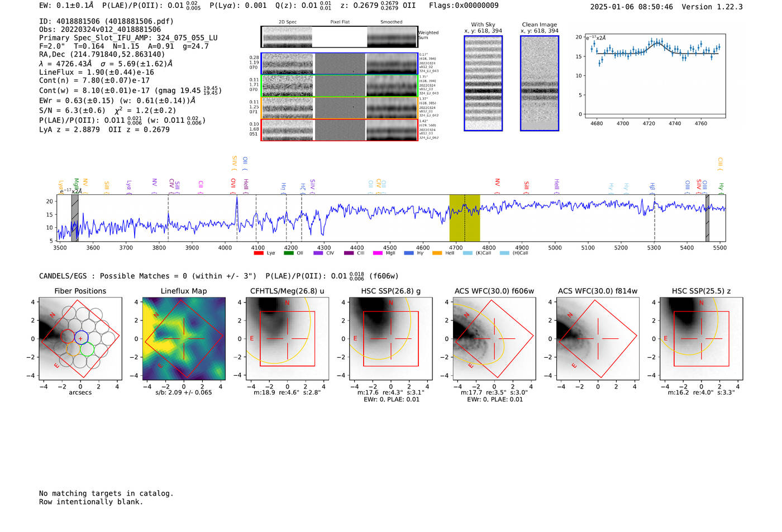This screenshot has height=532, width=782.
Task: Click the '2D Spec' column header
Action: click(288, 22)
